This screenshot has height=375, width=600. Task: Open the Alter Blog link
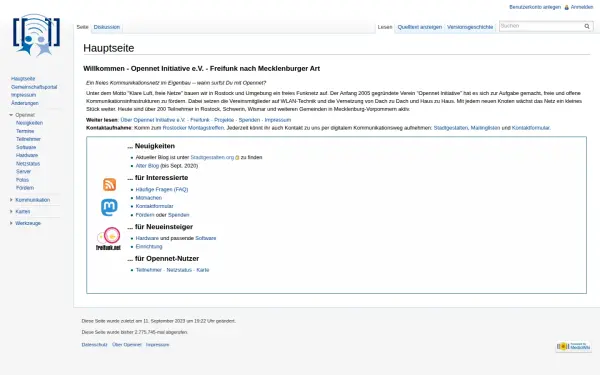(x=147, y=166)
